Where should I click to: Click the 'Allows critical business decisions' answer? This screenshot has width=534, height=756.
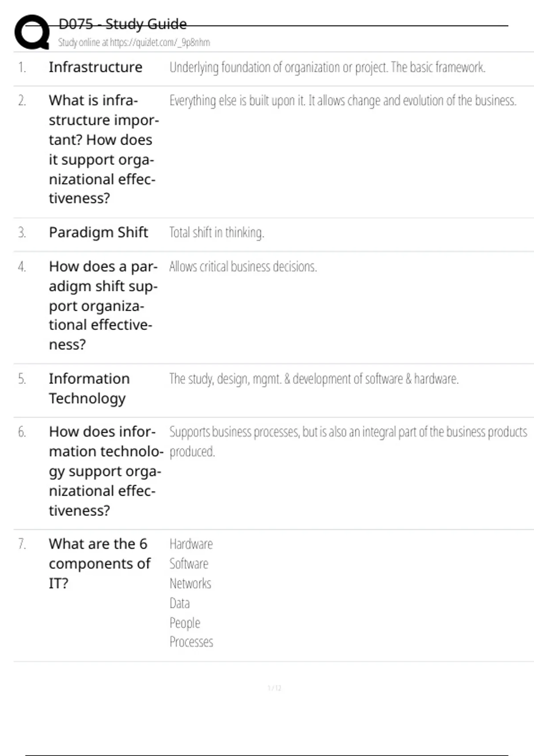click(243, 266)
